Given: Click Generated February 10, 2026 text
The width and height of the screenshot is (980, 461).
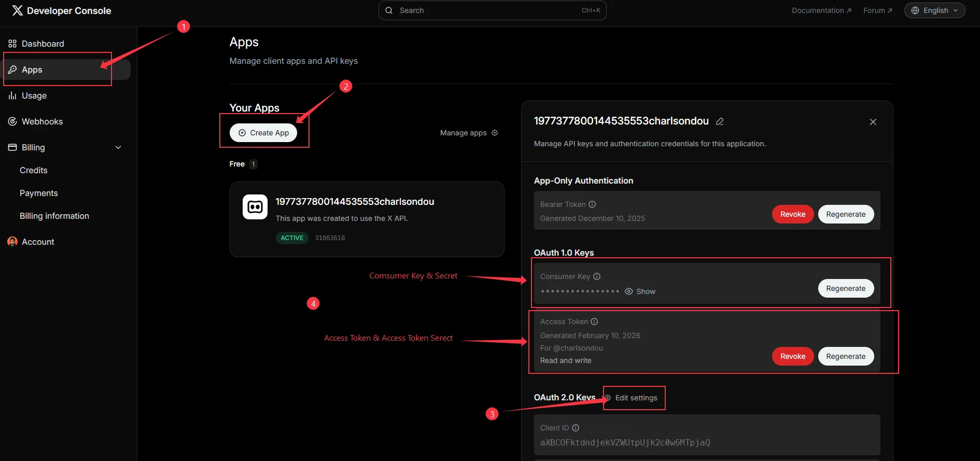Looking at the screenshot, I should point(590,336).
